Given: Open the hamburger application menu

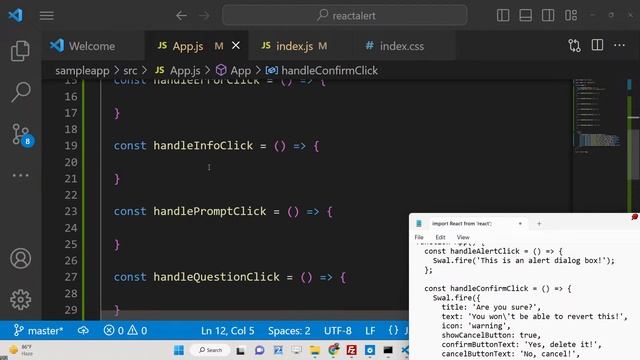Looking at the screenshot, I should tap(47, 16).
